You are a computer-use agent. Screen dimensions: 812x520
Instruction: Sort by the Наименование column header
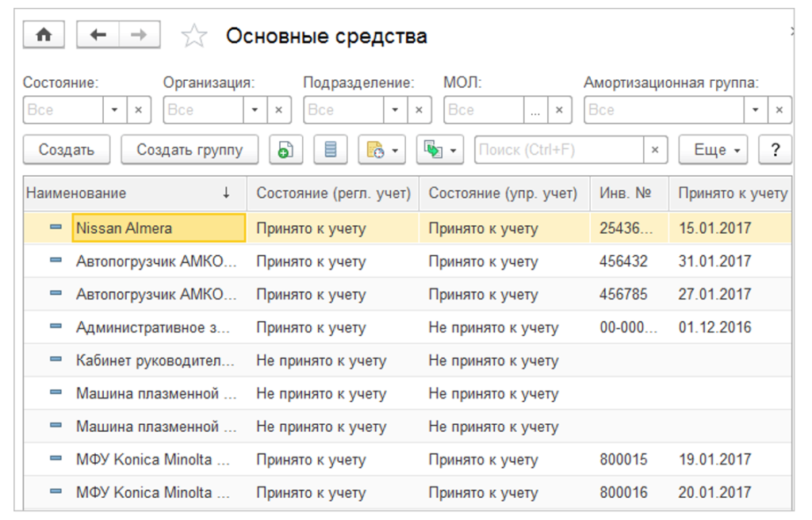pyautogui.click(x=135, y=193)
